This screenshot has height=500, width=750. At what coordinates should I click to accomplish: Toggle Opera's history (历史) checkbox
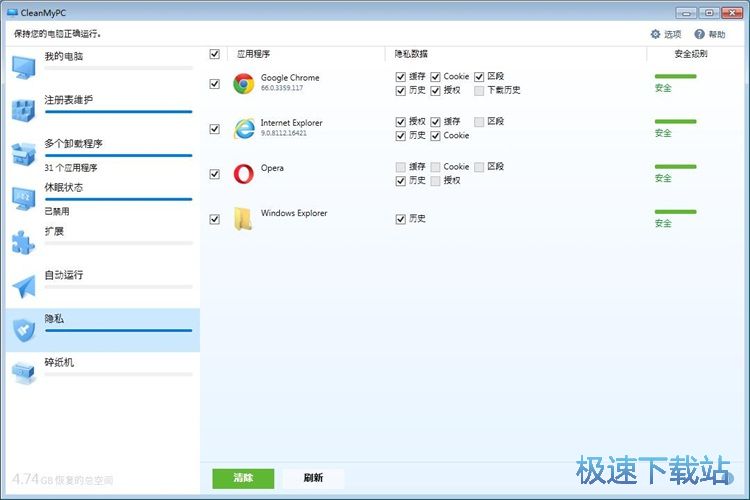(x=401, y=181)
